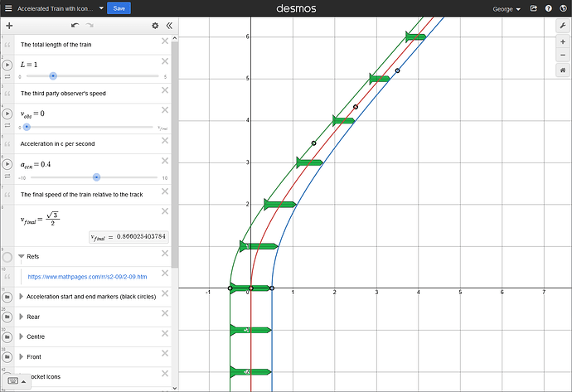Viewport: 572px width, 392px height.
Task: Open the language globe icon
Action: pyautogui.click(x=563, y=8)
